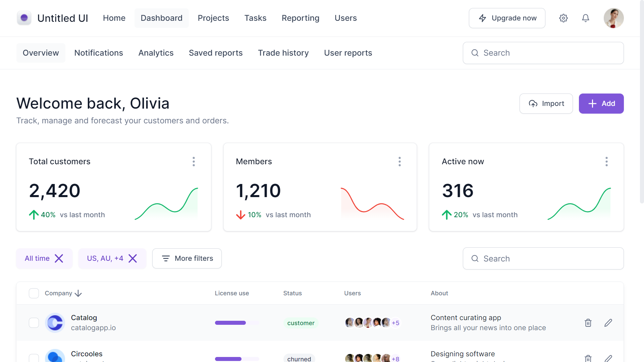644x362 pixels.
Task: Open settings via the gear icon
Action: click(563, 18)
